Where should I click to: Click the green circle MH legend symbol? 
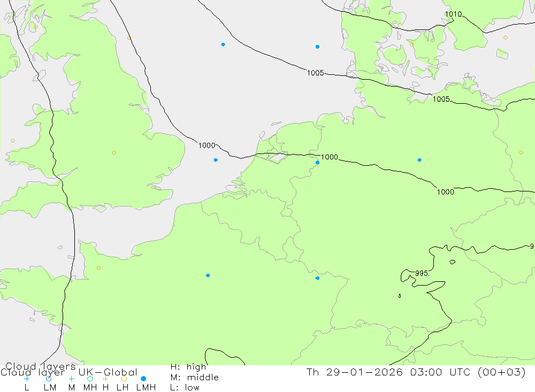pos(90,379)
